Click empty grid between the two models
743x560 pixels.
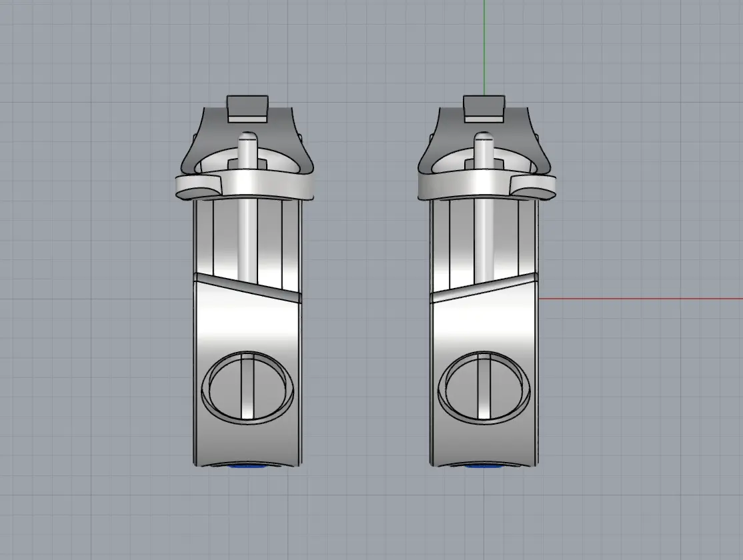click(365, 300)
